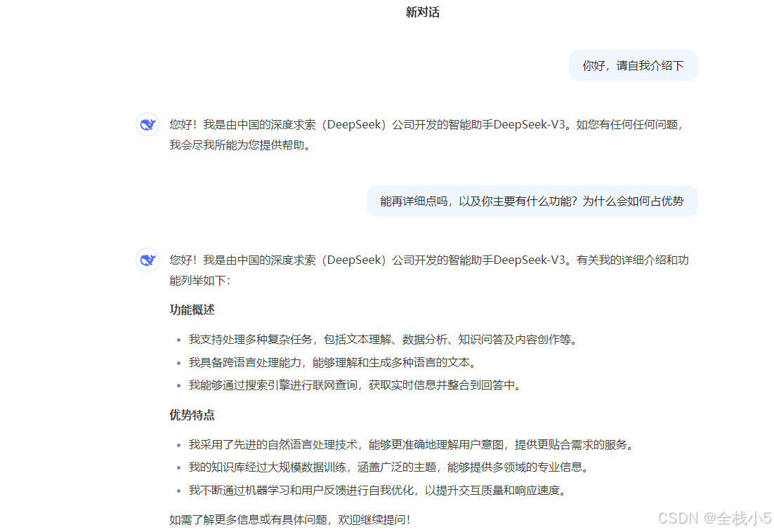Click the DeepSeek whale avatar beside the second reply
This screenshot has height=532, width=774.
[x=147, y=260]
